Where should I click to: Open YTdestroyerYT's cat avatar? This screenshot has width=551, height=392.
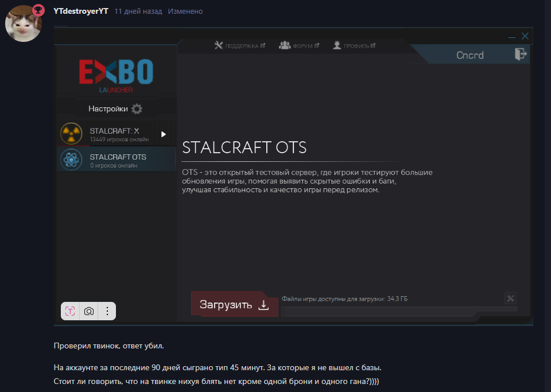click(23, 24)
